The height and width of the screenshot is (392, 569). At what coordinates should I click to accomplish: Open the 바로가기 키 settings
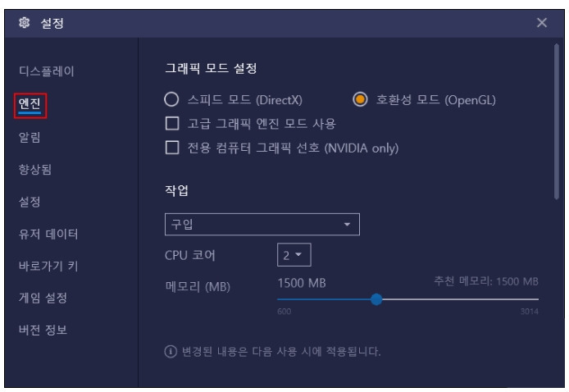pyautogui.click(x=48, y=266)
